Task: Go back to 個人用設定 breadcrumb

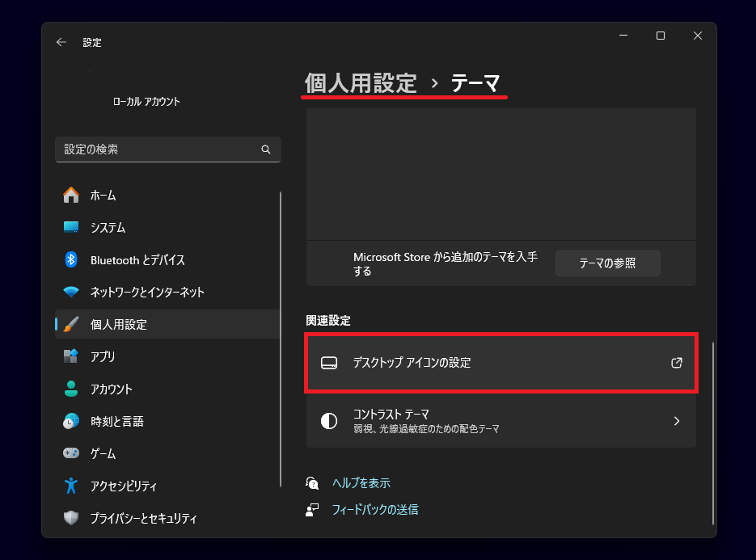Action: tap(360, 83)
